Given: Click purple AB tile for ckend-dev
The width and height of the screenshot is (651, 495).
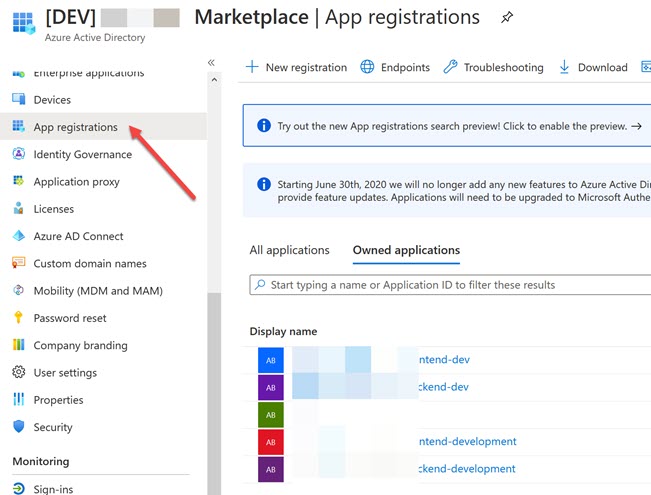Looking at the screenshot, I should pyautogui.click(x=271, y=387).
